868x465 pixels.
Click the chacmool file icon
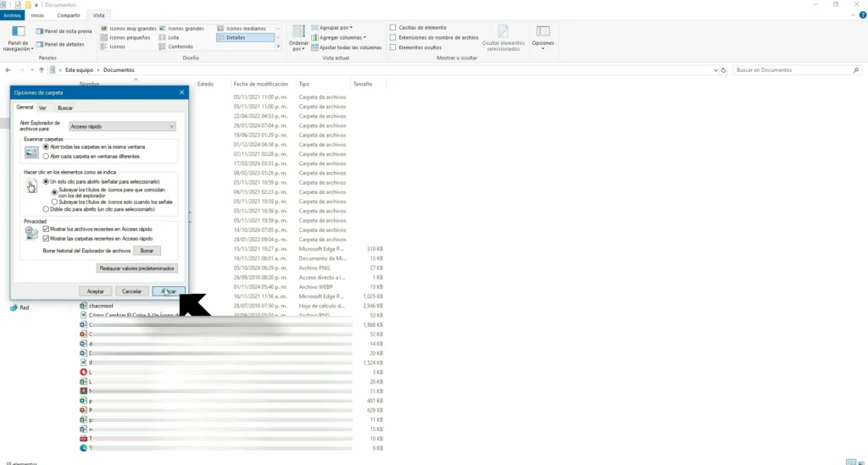(83, 306)
